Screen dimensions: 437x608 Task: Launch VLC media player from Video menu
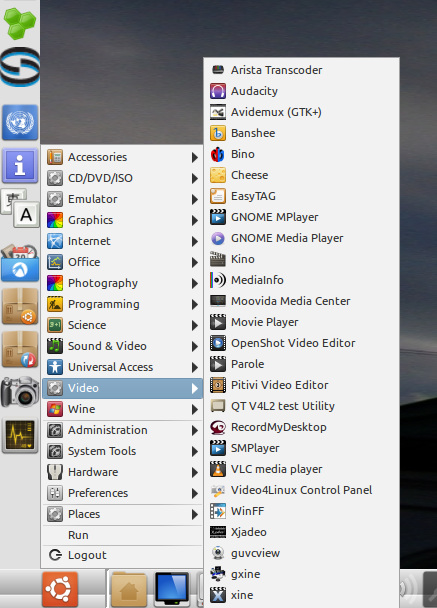point(301,469)
